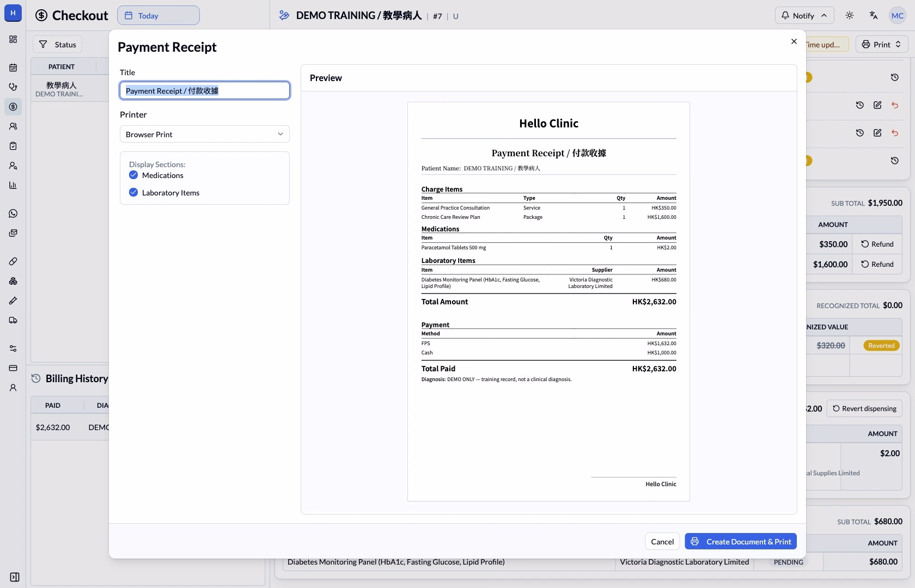Screen dimensions: 915x588
Task: Open the stethoscope consultation sidebar icon
Action: tap(13, 87)
